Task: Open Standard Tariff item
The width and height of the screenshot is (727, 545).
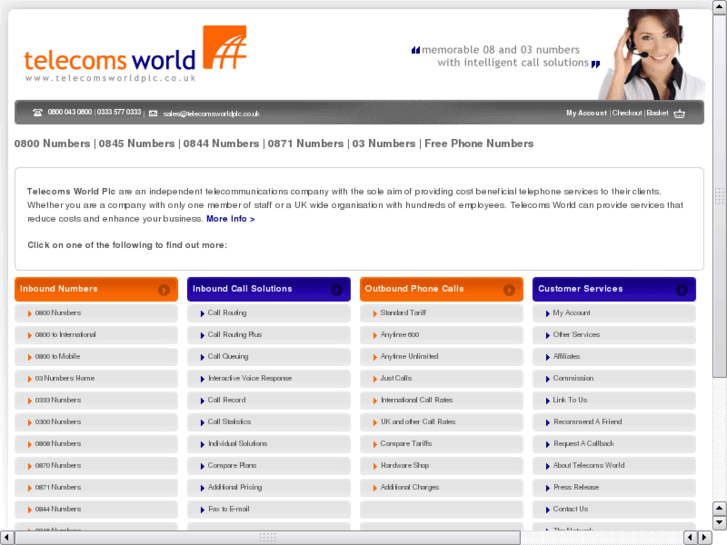Action: coord(441,313)
